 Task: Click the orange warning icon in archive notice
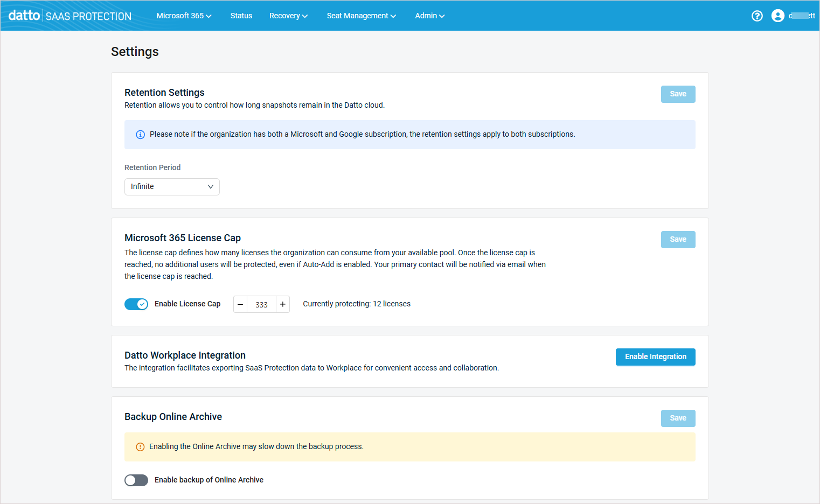(140, 447)
